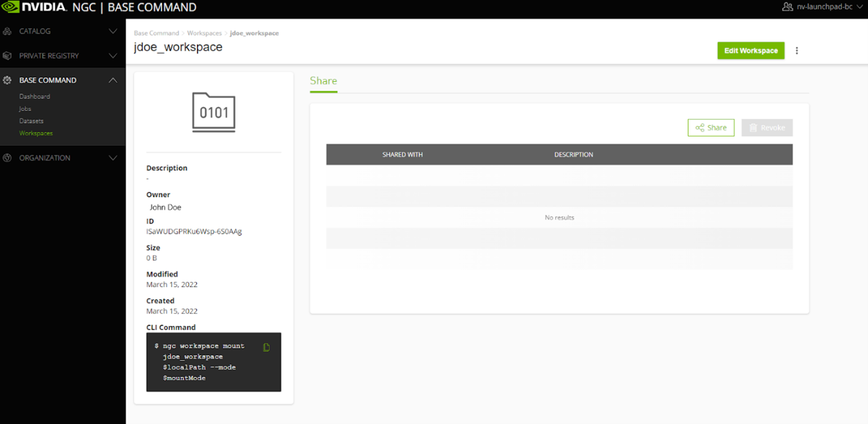This screenshot has height=424, width=868.
Task: Click the owner name John Doe
Action: tap(165, 207)
